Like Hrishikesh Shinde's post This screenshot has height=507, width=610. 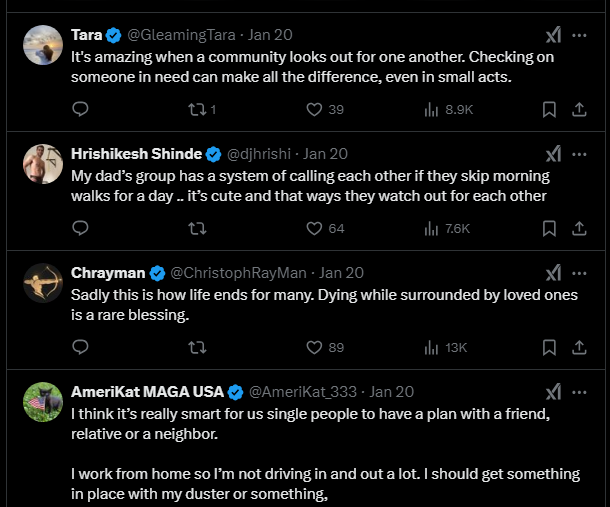(314, 228)
